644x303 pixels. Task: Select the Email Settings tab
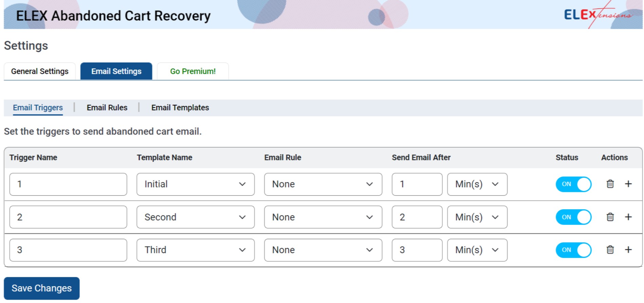[x=116, y=71]
